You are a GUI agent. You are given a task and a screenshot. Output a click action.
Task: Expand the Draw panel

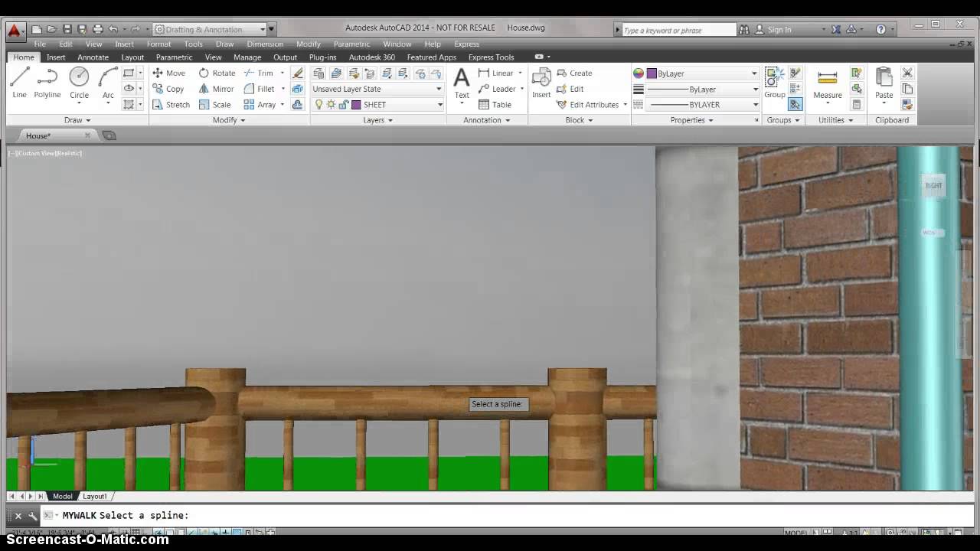(x=77, y=120)
